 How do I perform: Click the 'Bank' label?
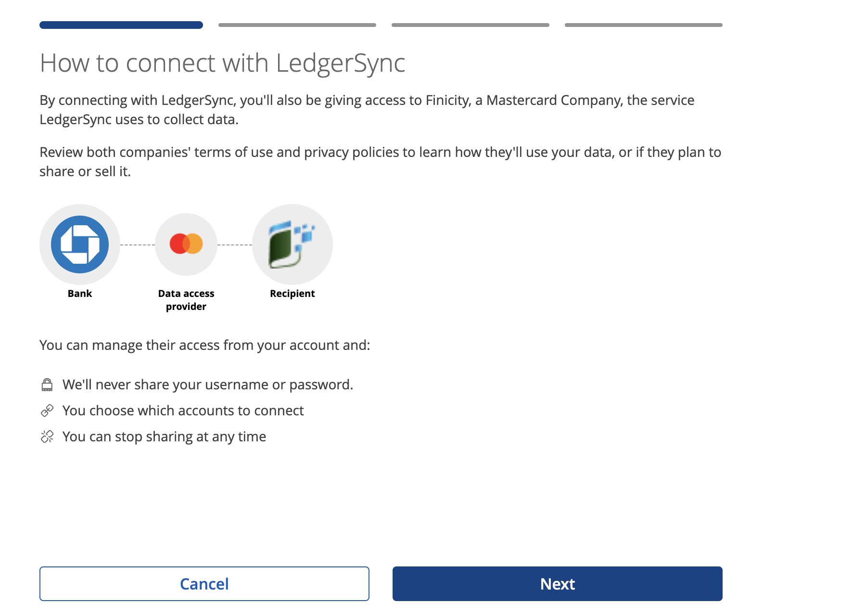(80, 294)
